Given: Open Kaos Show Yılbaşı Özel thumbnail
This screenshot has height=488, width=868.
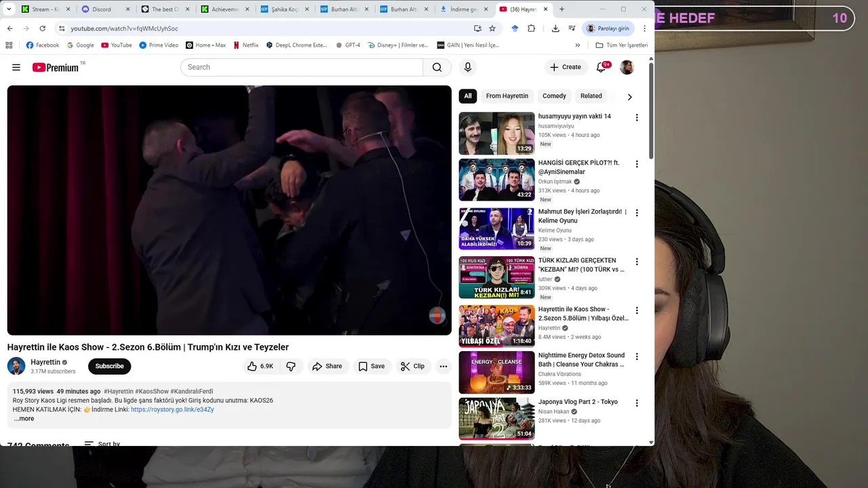Looking at the screenshot, I should (496, 326).
